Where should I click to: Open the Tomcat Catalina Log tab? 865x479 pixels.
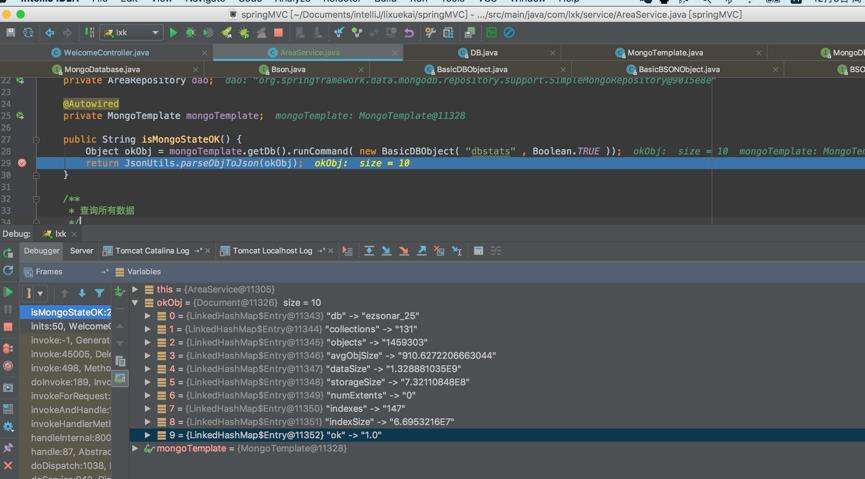(152, 251)
